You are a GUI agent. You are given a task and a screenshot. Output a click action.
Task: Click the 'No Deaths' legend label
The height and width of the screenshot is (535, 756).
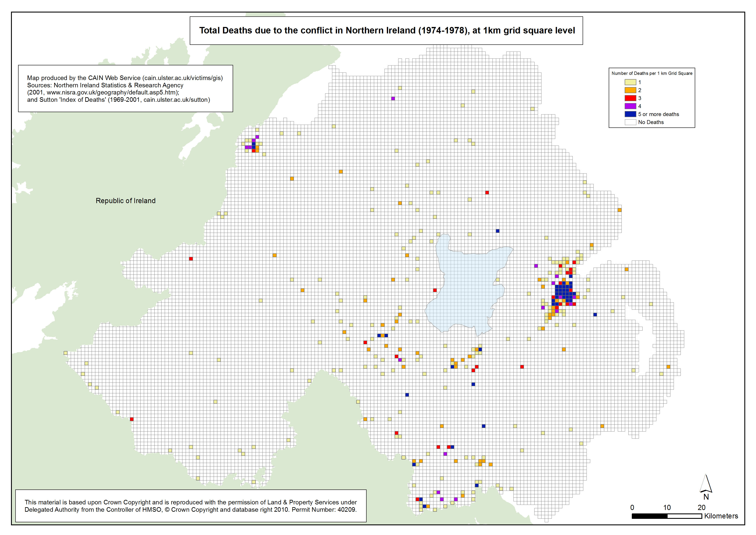651,122
